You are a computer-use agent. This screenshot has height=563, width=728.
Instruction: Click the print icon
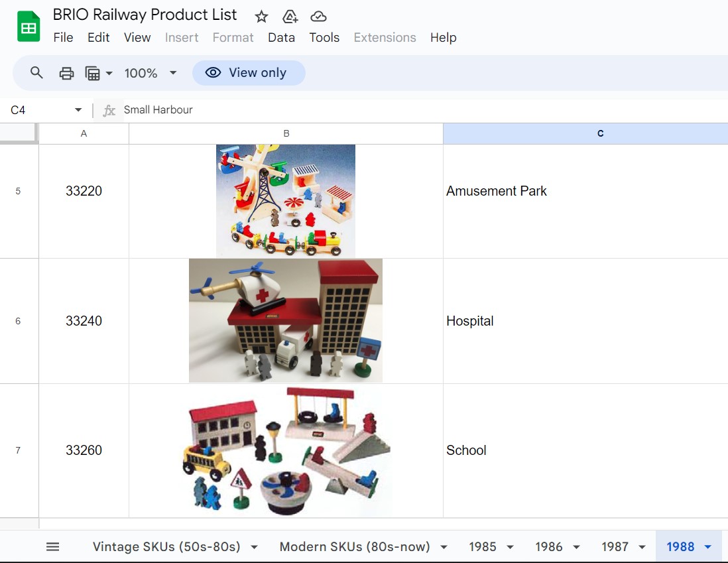pos(66,73)
